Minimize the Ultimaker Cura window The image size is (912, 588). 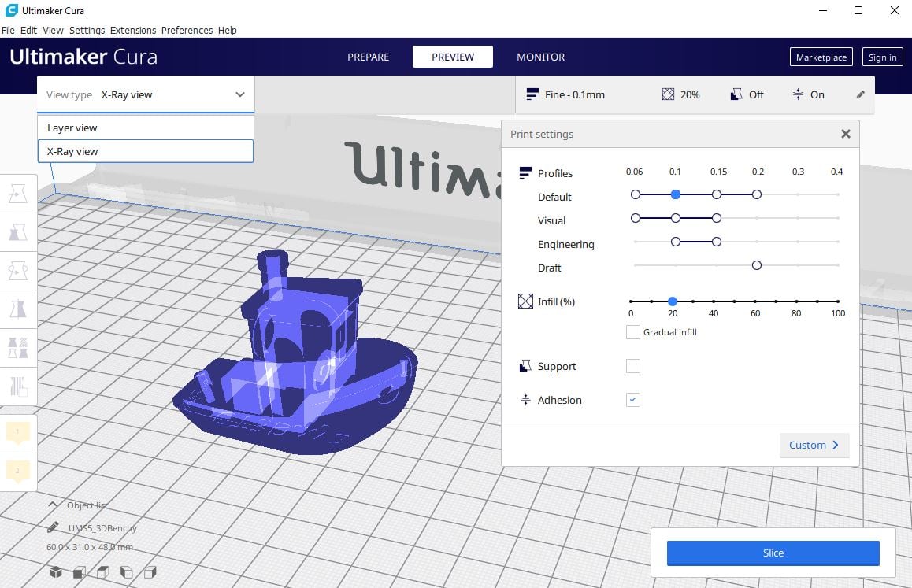[x=823, y=10]
